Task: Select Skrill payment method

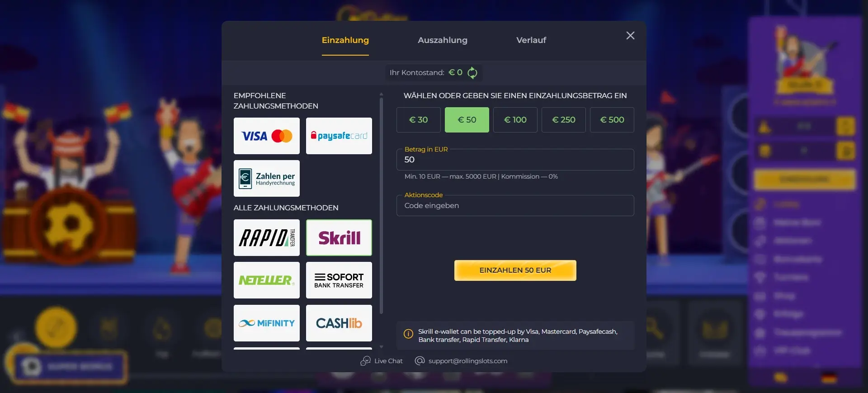Action: (339, 237)
